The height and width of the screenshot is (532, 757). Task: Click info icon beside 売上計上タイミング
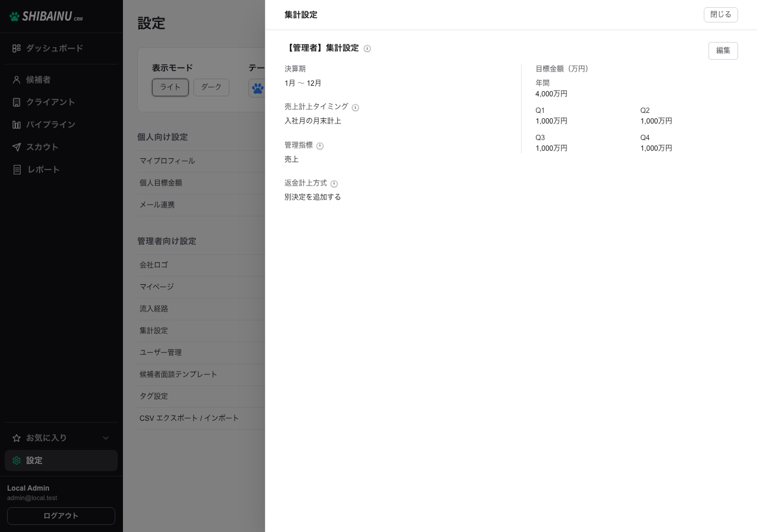[x=355, y=108]
